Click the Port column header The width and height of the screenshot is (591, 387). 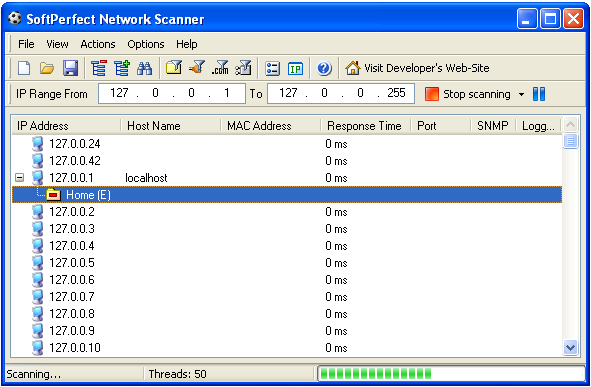click(x=441, y=125)
